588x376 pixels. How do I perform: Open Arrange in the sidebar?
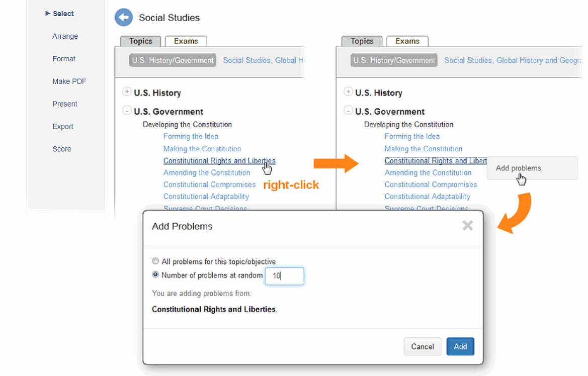click(65, 36)
